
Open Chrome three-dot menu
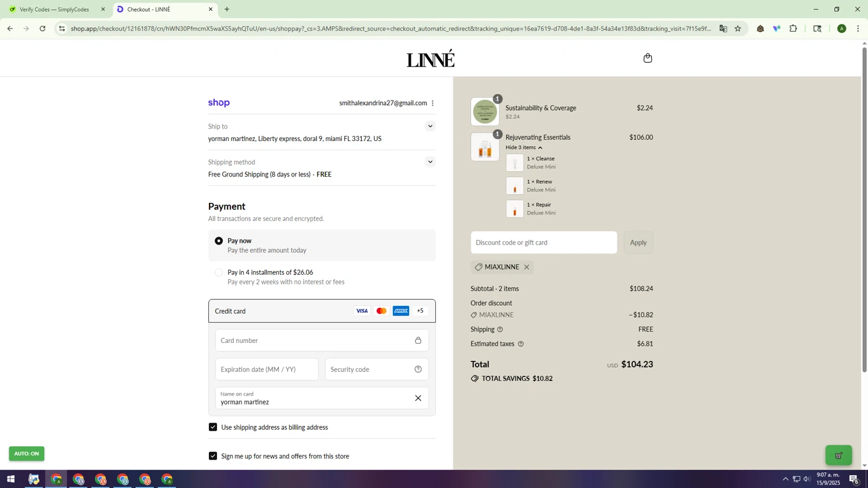click(x=858, y=28)
